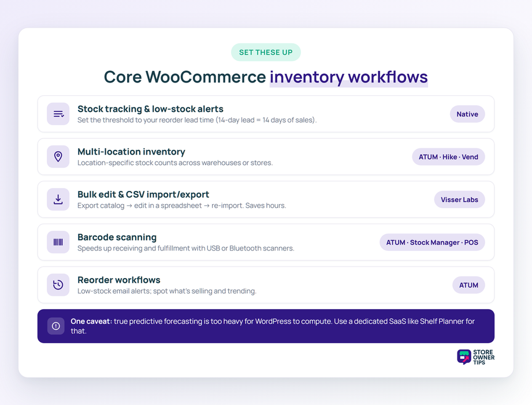Click the Visser Labs tag
The image size is (532, 405).
tap(459, 200)
